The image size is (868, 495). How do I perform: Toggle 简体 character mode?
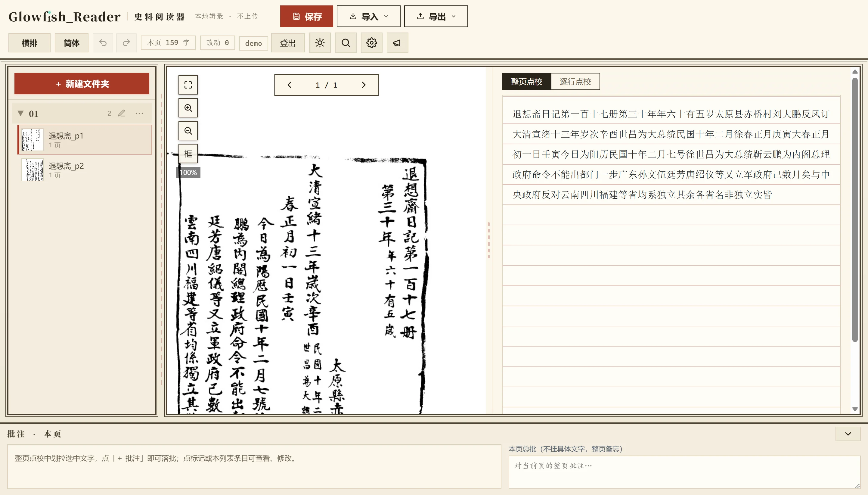[71, 43]
